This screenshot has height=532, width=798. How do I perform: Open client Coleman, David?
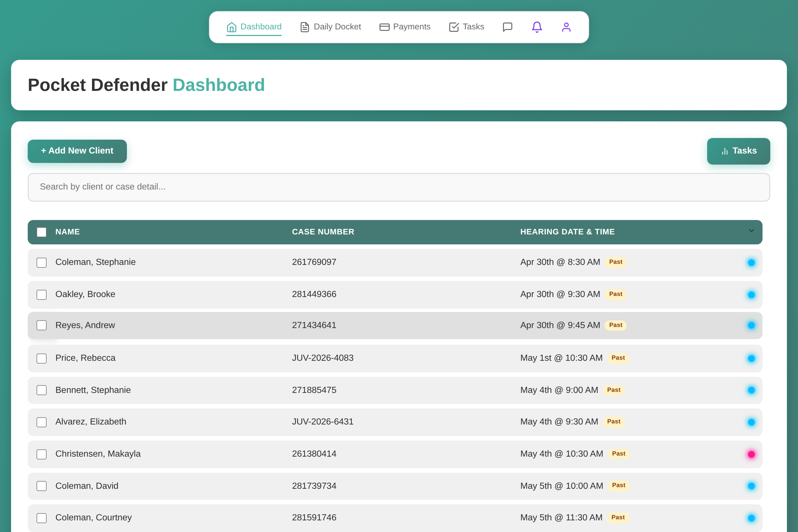87,486
